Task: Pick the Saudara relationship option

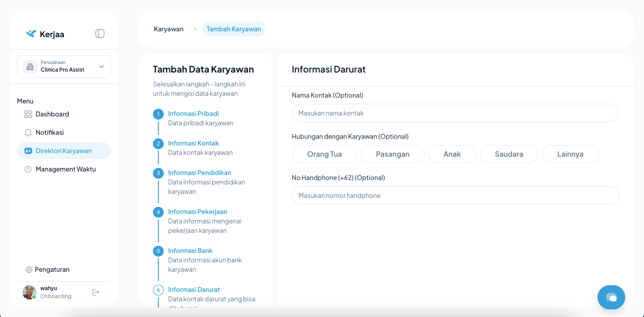Action: [x=508, y=154]
